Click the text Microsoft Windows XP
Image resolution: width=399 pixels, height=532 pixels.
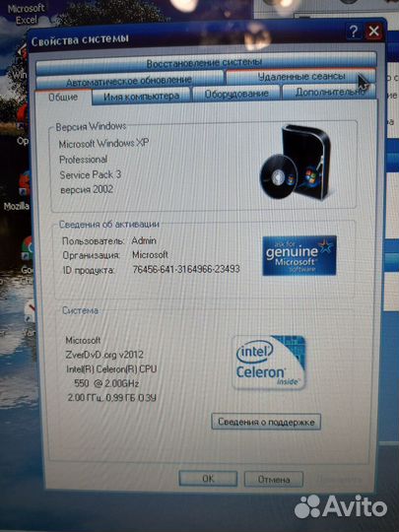(103, 144)
